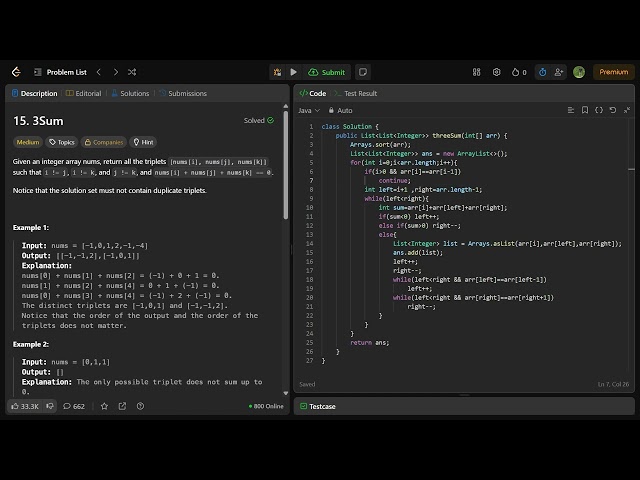The height and width of the screenshot is (480, 640).
Task: Click the return ans line in editor
Action: click(x=369, y=342)
